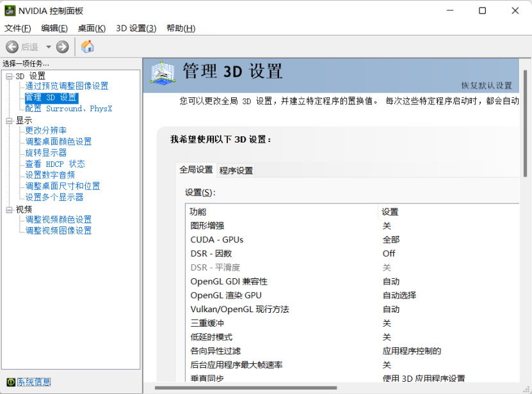The image size is (532, 394).
Task: Click the vertical scrollbar on right
Action: pyautogui.click(x=525, y=123)
